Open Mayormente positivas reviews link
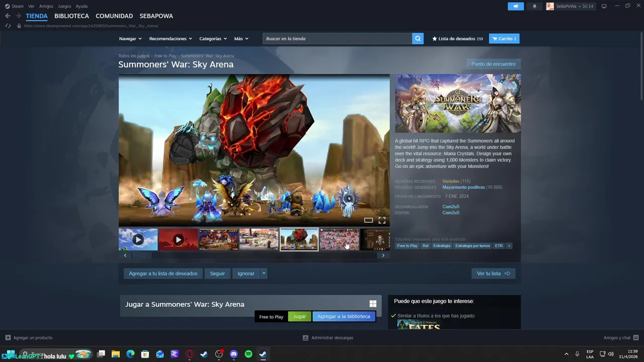Viewport: 644px width, 362px height. tap(463, 187)
